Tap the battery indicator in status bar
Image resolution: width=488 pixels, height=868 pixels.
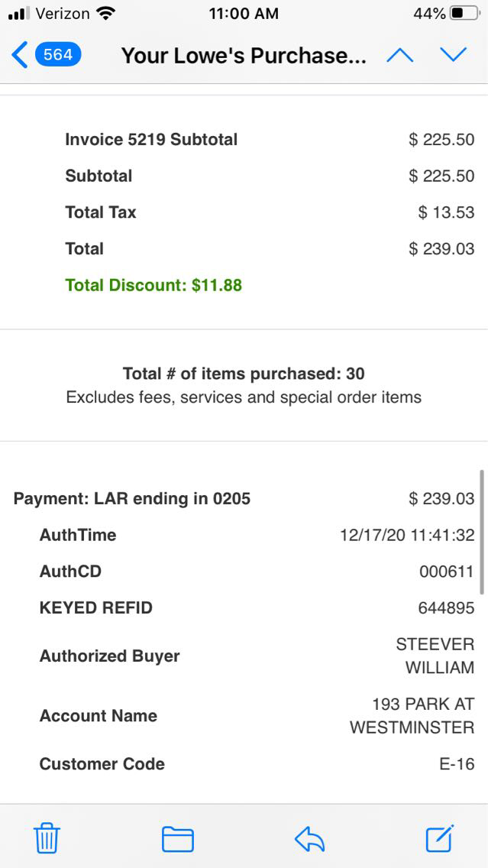464,14
